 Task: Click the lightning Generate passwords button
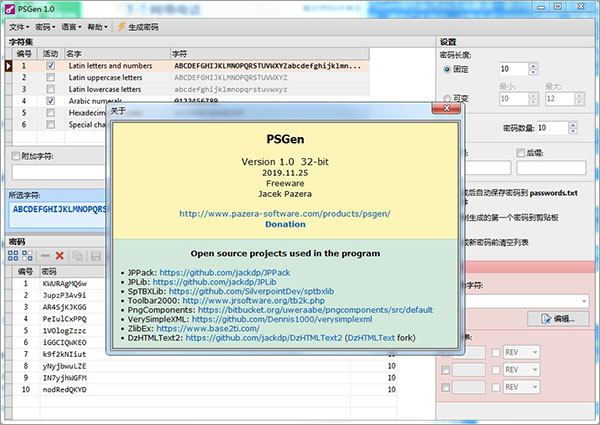tap(138, 27)
